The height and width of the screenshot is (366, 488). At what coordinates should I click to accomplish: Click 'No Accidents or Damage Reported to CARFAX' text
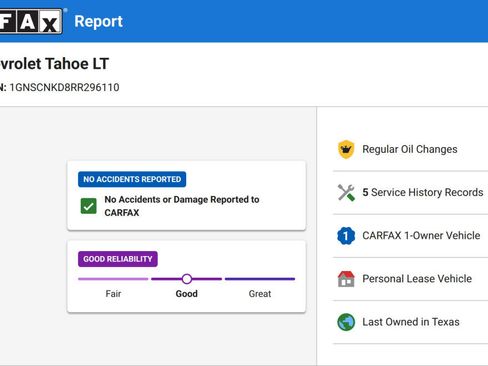[182, 206]
